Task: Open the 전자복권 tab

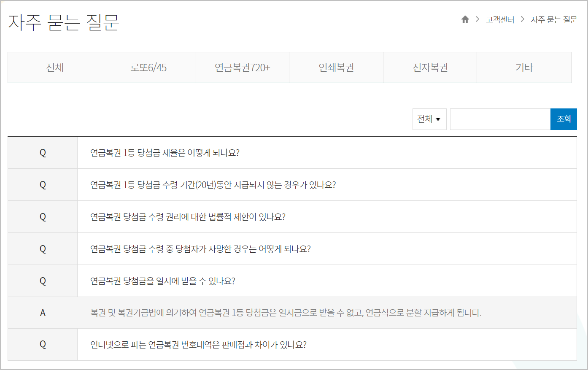Action: click(x=430, y=68)
